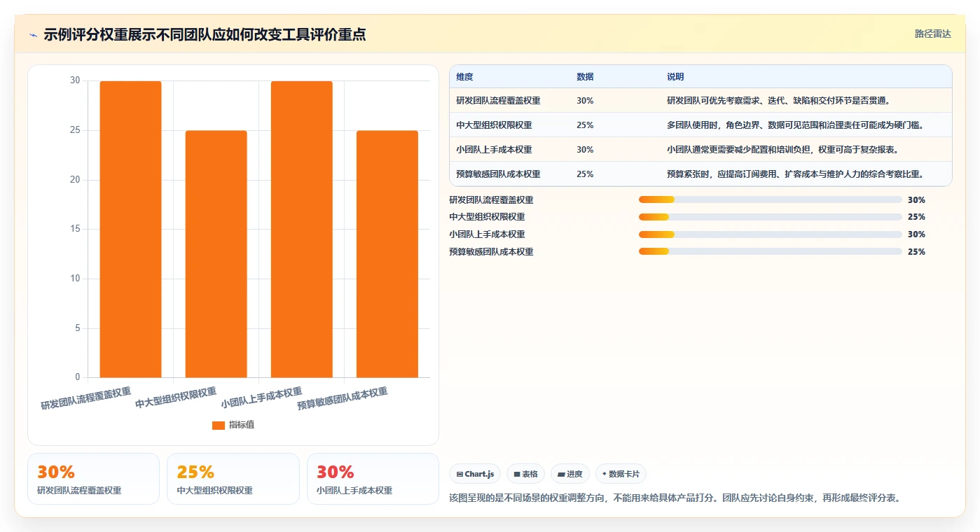Click description starting 研发团队可优先考察需求
This screenshot has height=532, width=980.
pyautogui.click(x=778, y=101)
